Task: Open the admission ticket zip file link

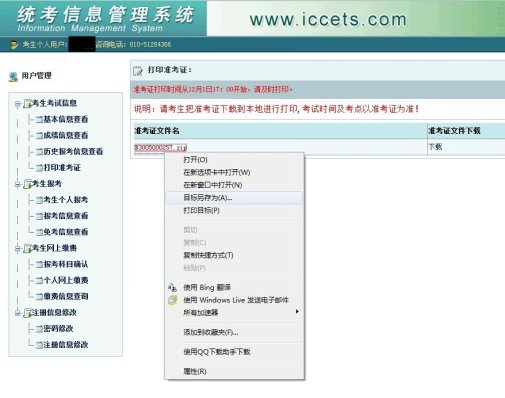Action: click(160, 147)
